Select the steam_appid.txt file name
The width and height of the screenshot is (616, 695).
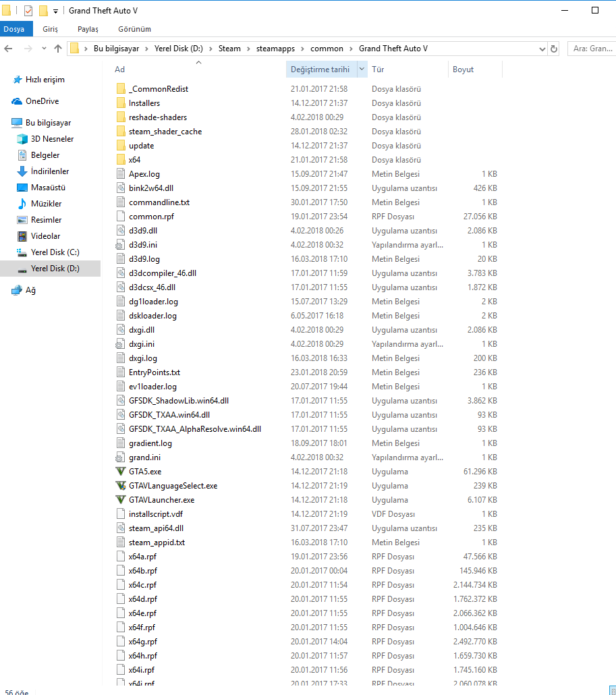[x=157, y=542]
